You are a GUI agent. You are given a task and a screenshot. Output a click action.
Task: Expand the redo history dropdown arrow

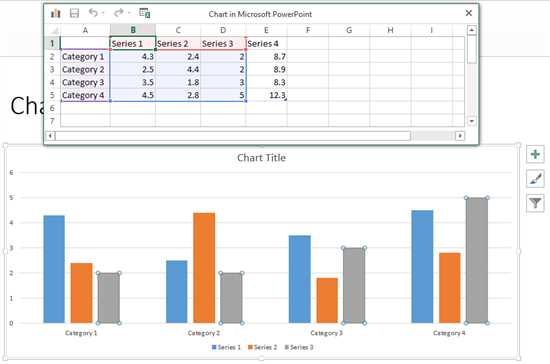pos(129,13)
